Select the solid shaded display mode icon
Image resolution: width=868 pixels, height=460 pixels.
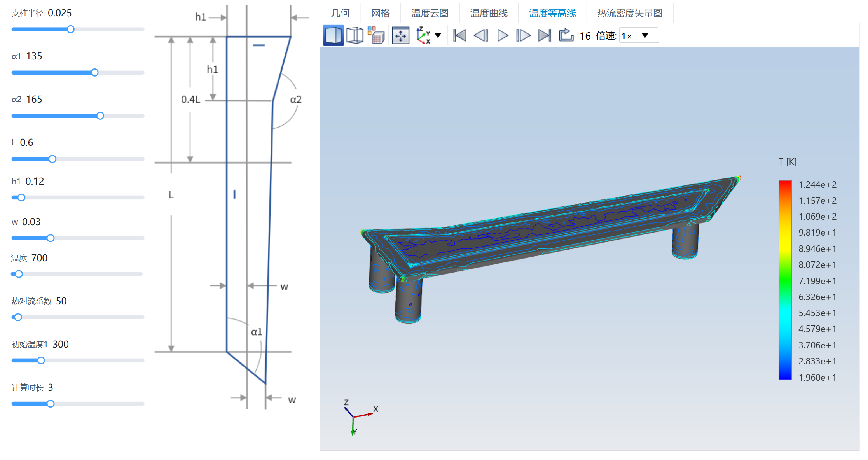[x=333, y=36]
